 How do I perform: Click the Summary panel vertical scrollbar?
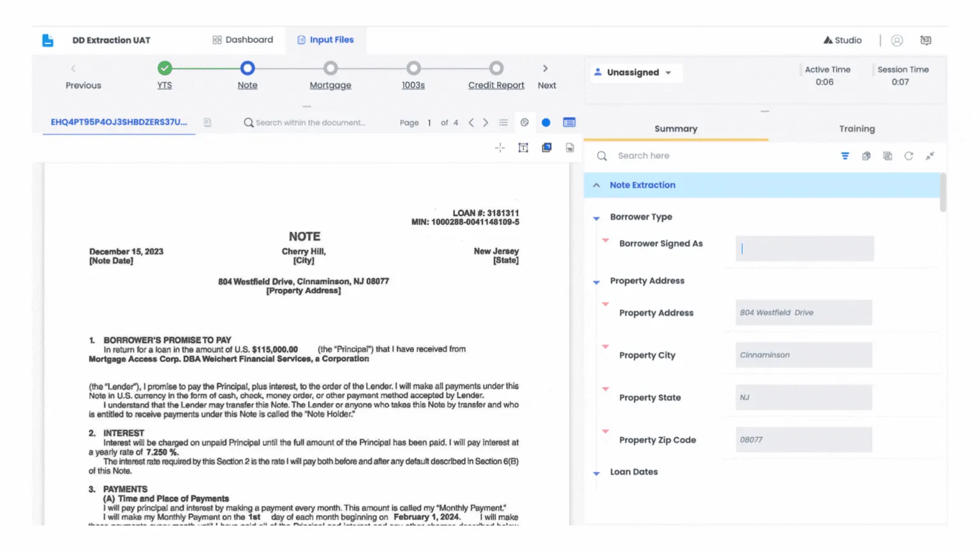[x=943, y=192]
